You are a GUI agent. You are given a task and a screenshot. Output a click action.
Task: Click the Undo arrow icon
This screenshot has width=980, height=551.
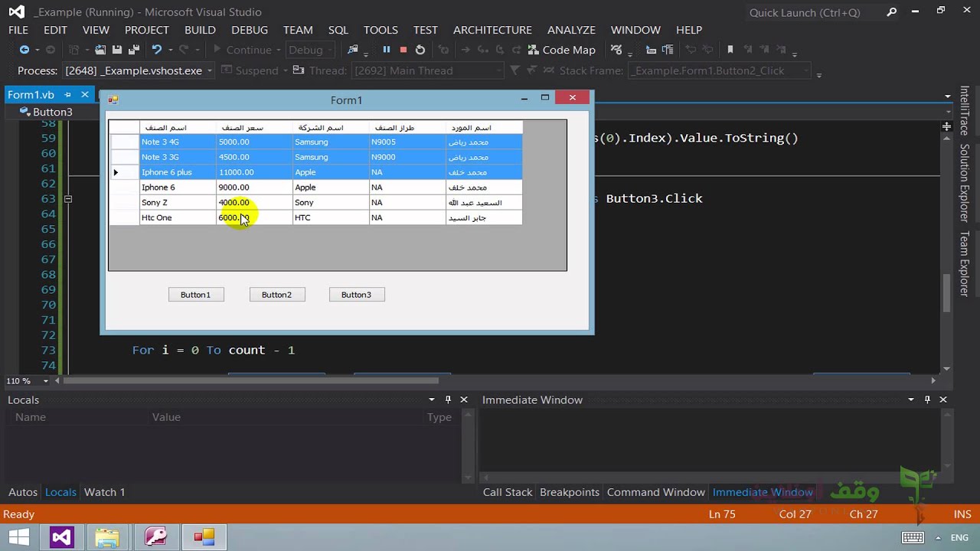pos(157,50)
